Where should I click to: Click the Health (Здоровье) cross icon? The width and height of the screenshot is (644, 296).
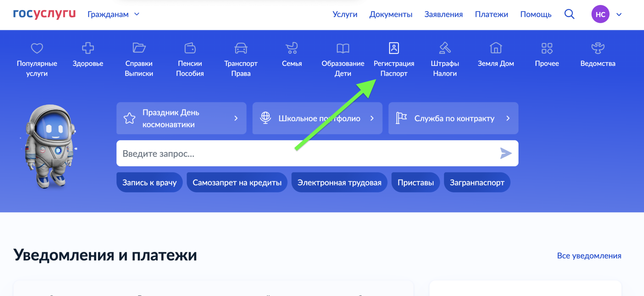click(x=88, y=48)
